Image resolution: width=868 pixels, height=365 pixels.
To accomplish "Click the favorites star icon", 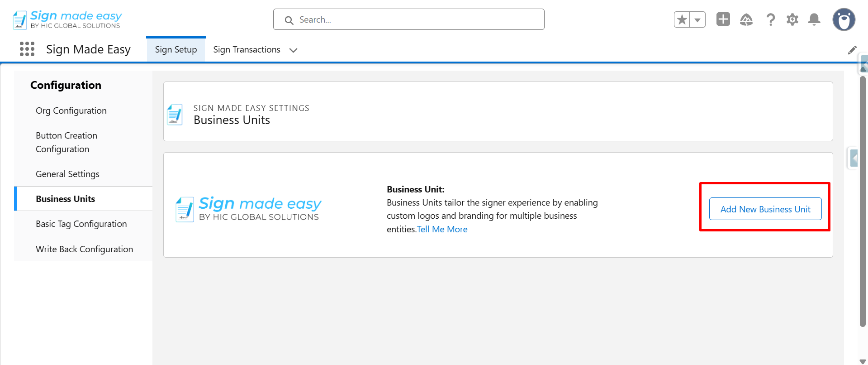I will click(x=682, y=19).
